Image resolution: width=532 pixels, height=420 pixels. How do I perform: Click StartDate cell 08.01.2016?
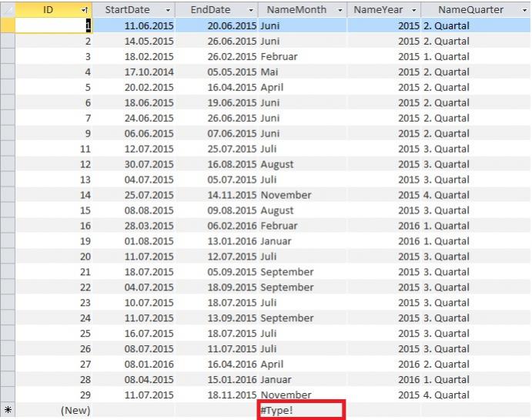point(134,365)
